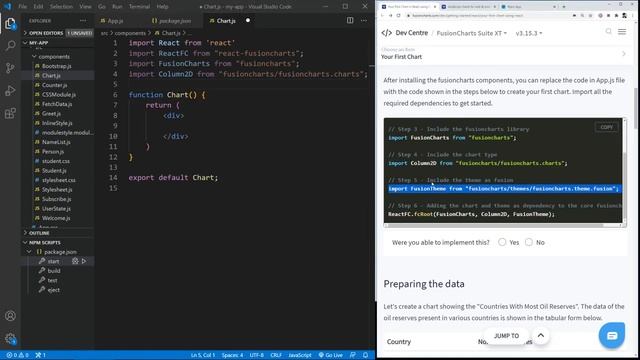Open the Run and Debug view
Viewport: 640px width, 360px height.
point(10,91)
